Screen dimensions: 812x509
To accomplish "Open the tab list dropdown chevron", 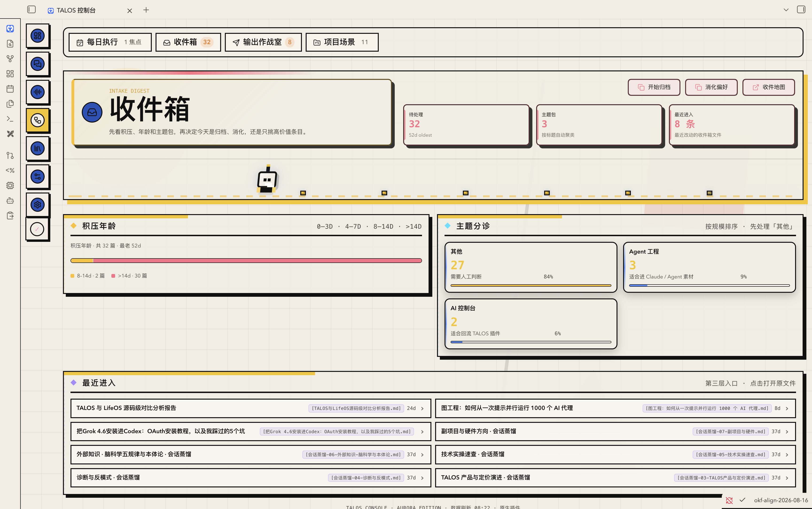I will 786,10.
